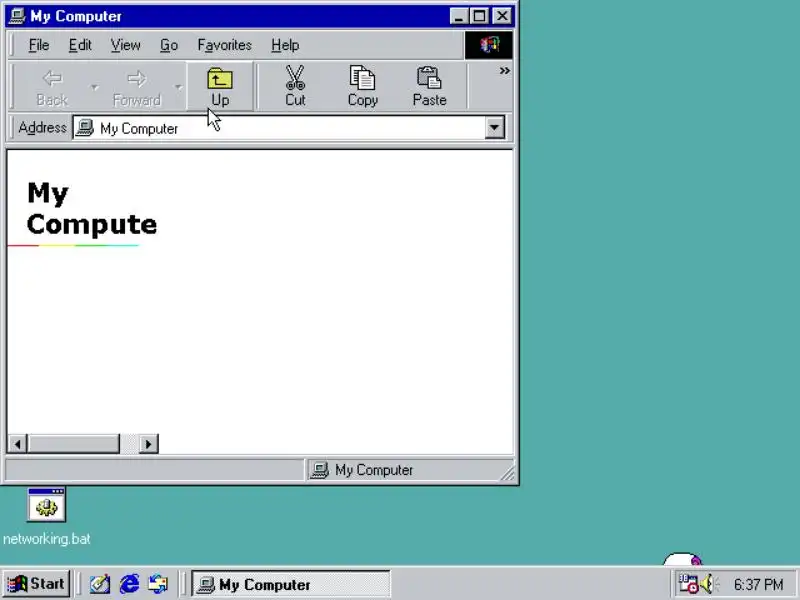Open the Help menu
Viewport: 800px width, 600px height.
pyautogui.click(x=285, y=45)
